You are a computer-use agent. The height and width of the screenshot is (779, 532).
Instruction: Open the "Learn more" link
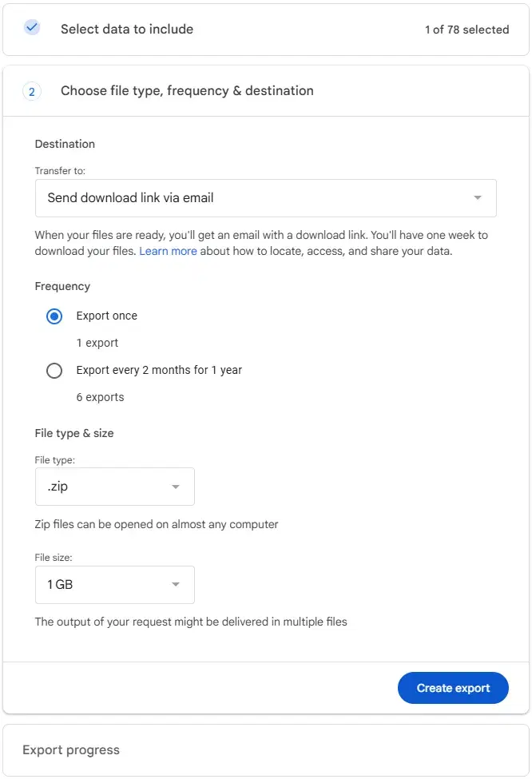click(168, 251)
